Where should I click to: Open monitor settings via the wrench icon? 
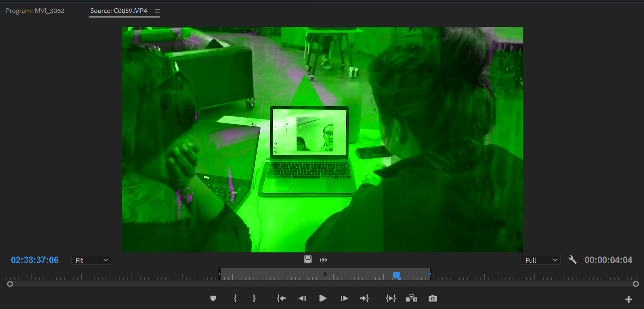coord(572,260)
